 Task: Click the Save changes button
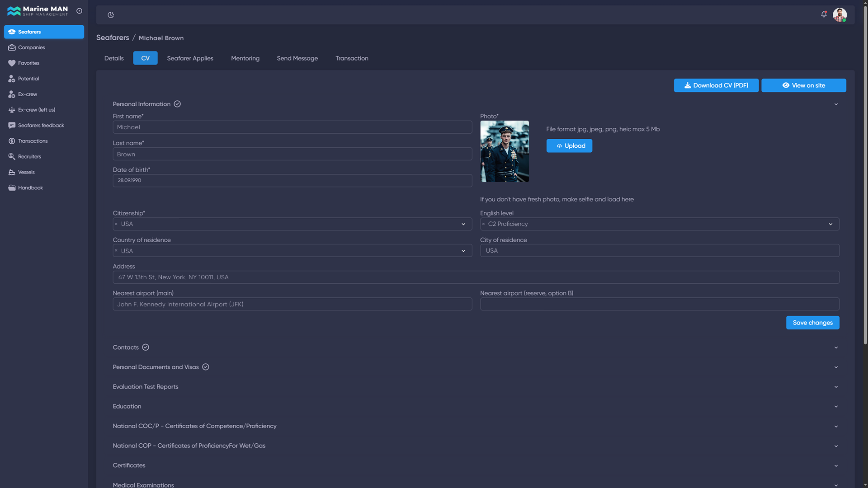812,323
